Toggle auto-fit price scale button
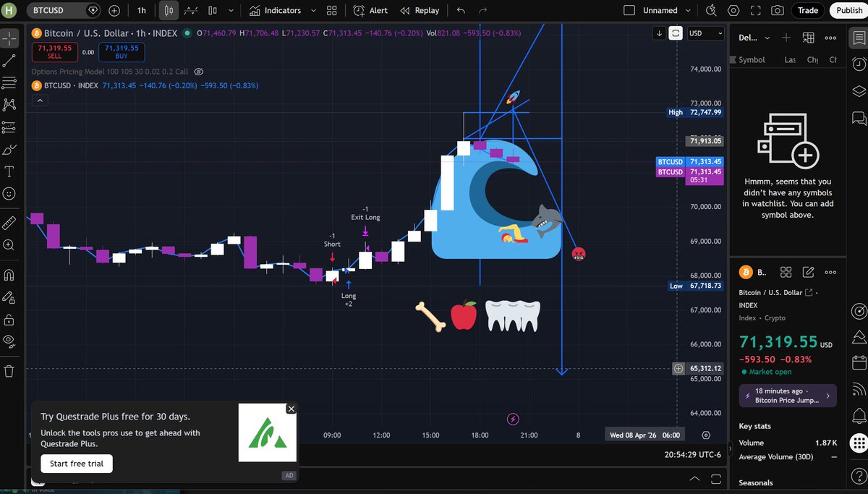The image size is (868, 494). pos(676,33)
